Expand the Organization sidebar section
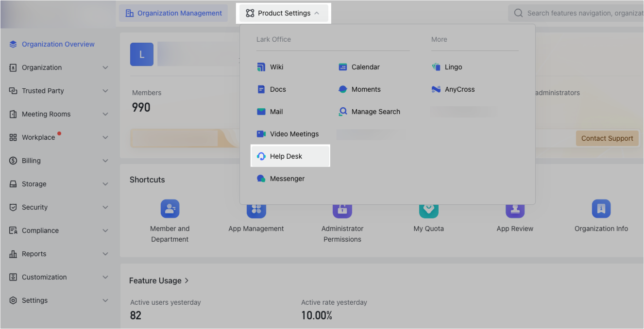Screen dimensions: 644x329 coord(105,67)
